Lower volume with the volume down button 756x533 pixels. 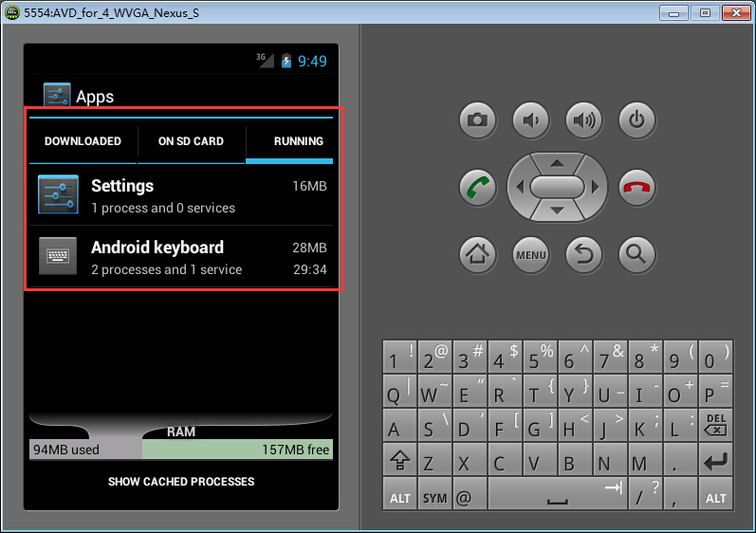click(530, 119)
